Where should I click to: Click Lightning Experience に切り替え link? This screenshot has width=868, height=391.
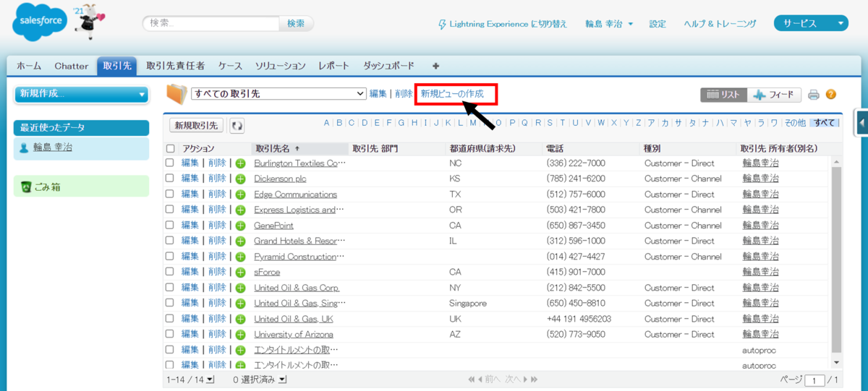[509, 24]
